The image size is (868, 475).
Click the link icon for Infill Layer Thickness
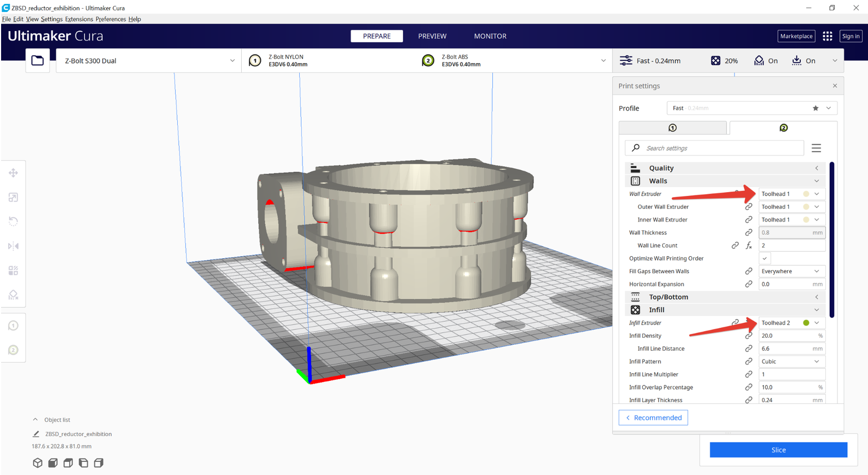tap(748, 400)
